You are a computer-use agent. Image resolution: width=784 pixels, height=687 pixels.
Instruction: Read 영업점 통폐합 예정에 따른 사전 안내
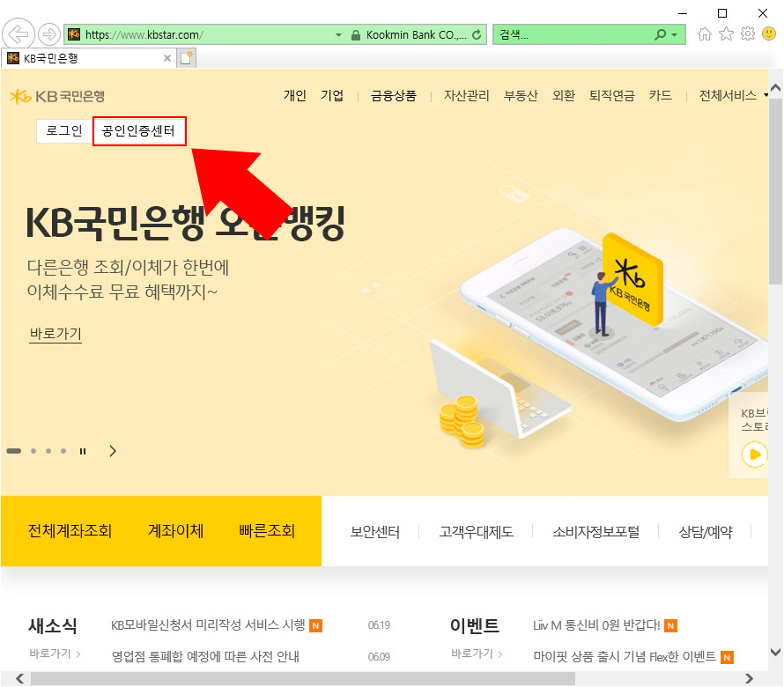tap(205, 656)
